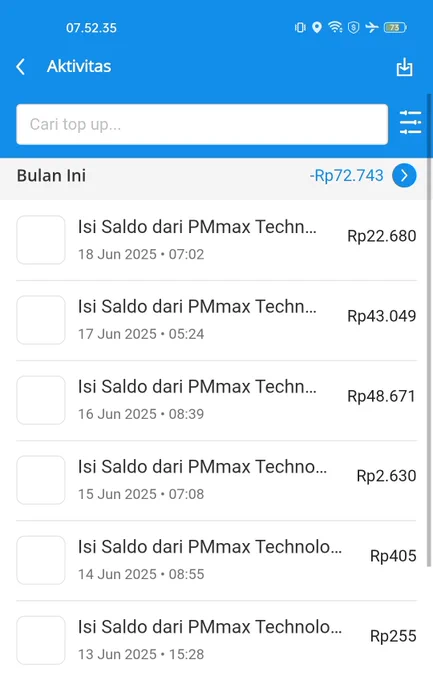Open the Rp2.630 top up entry
Image resolution: width=433 pixels, height=680 pixels.
coord(216,481)
